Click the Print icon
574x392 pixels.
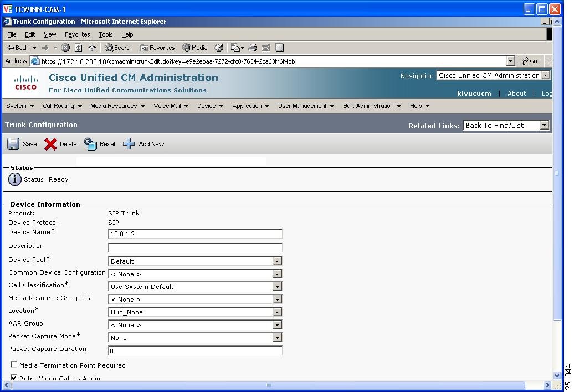(253, 48)
